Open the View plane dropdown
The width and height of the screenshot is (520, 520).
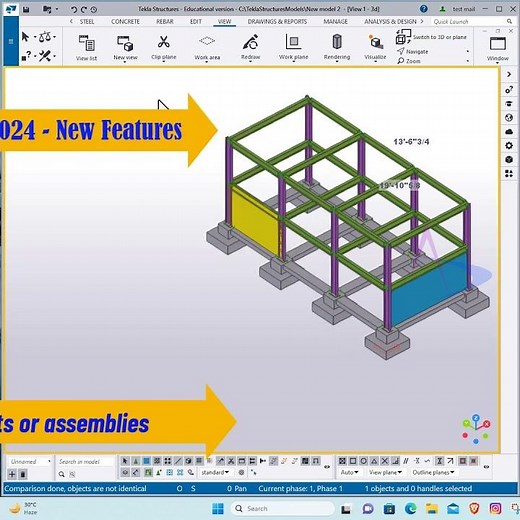point(385,472)
